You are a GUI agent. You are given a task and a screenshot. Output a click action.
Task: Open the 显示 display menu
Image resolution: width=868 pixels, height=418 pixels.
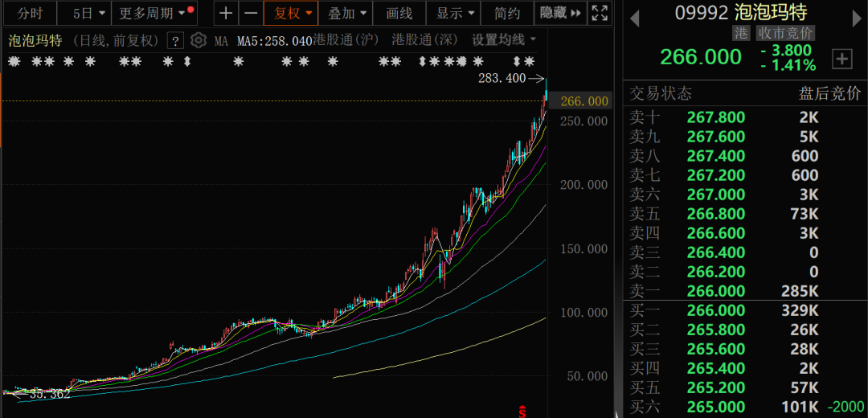click(x=454, y=13)
